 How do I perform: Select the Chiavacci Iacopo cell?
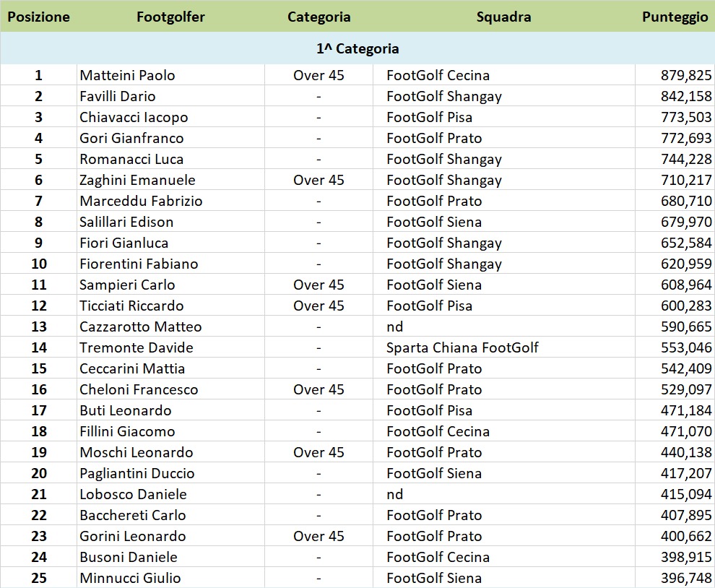click(170, 117)
